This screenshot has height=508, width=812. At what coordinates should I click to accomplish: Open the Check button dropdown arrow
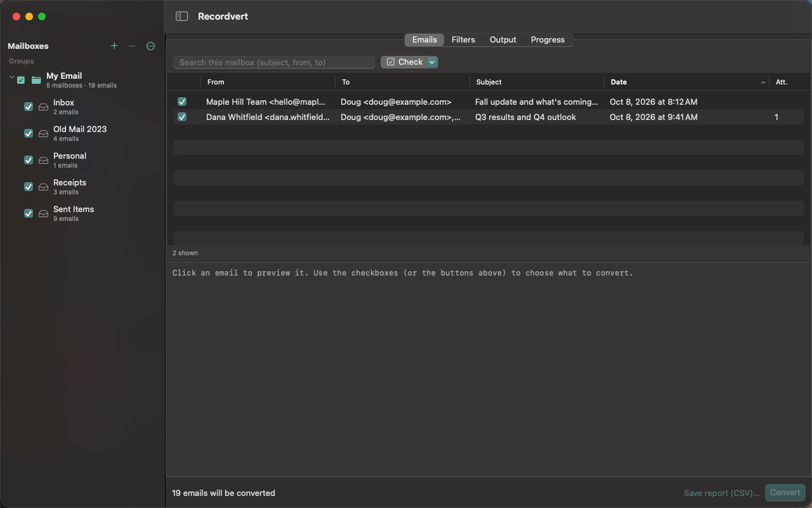[432, 62]
